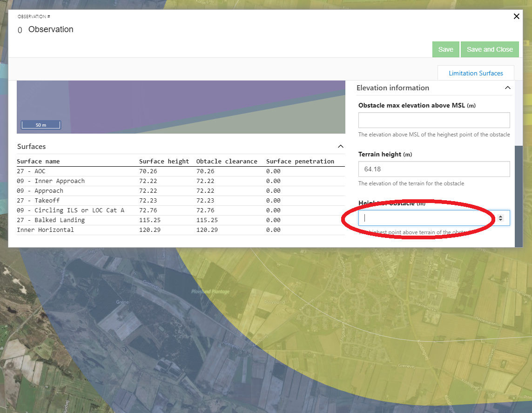
Task: Open the Limitation Surfaces tab
Action: [476, 73]
